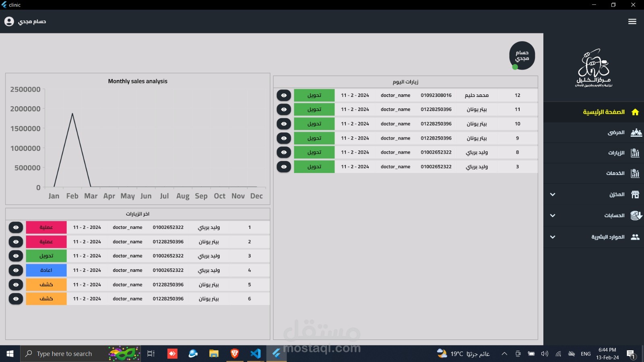Screen dimensions: 644x362
Task: Click the clinic logo in the sidebar
Action: coord(594,68)
